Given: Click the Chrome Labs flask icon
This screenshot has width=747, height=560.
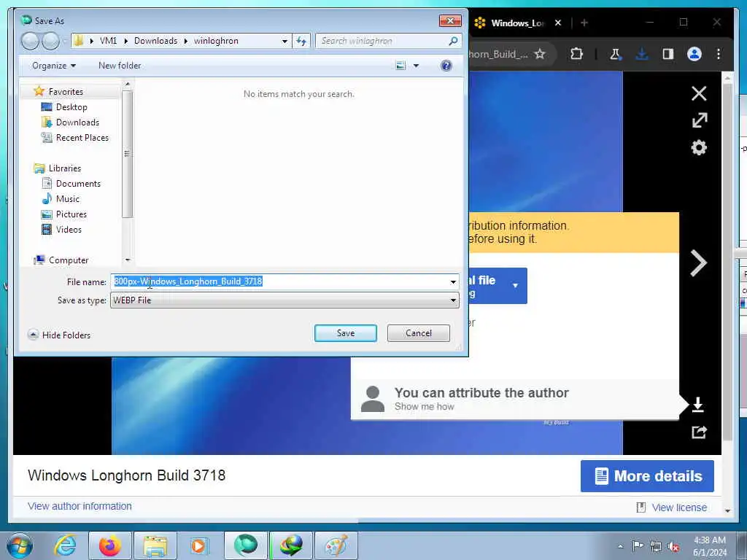Looking at the screenshot, I should coord(615,54).
